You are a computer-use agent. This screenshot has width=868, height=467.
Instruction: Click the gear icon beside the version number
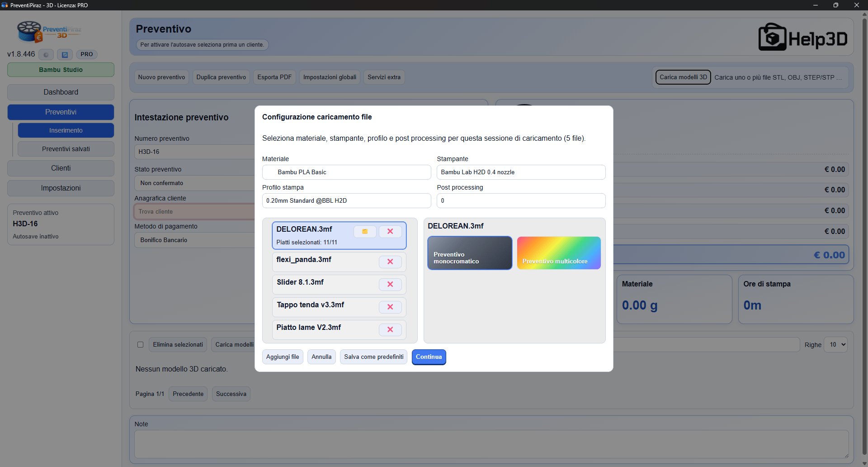[x=46, y=55]
